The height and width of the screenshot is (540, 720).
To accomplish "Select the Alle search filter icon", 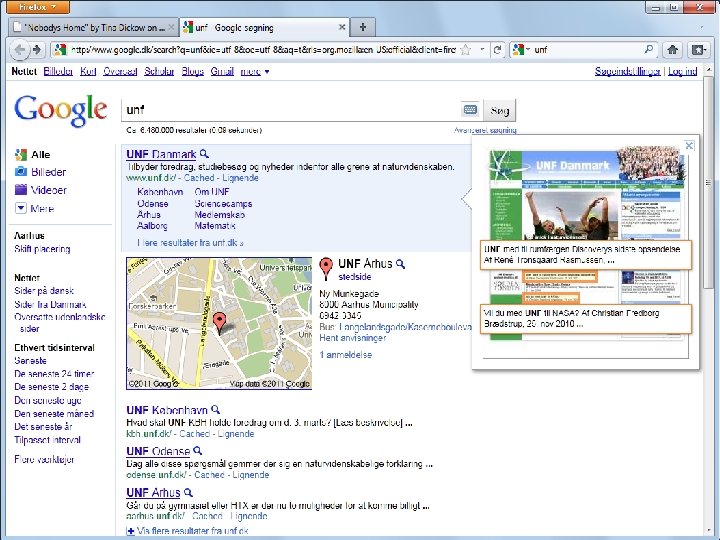I will click(x=21, y=155).
